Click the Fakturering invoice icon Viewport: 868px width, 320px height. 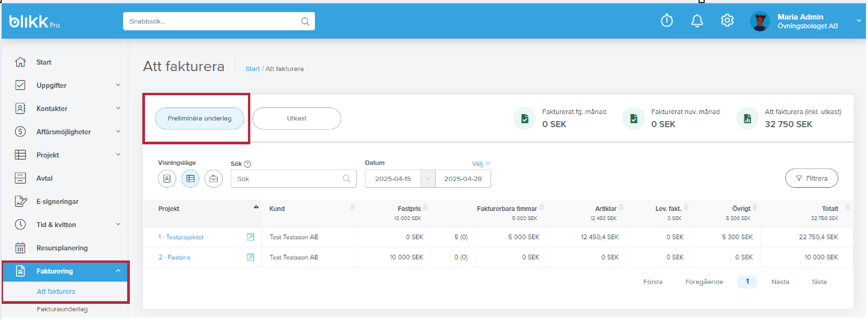pos(20,271)
